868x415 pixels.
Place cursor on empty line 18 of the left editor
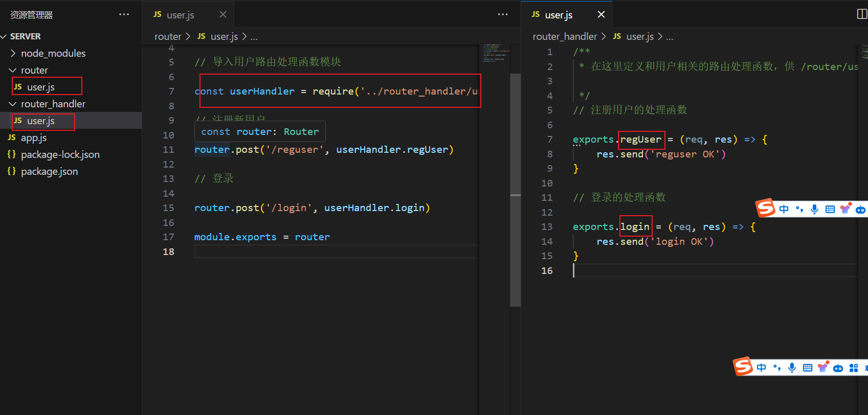336,251
